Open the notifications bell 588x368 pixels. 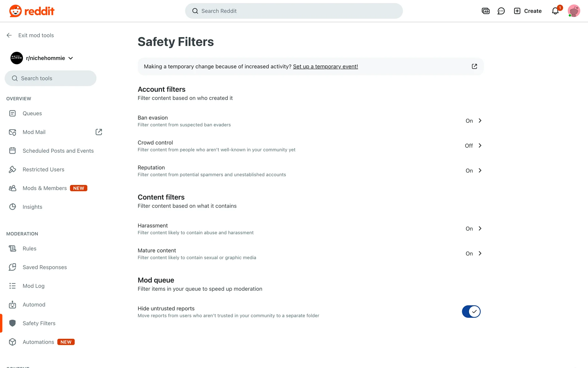pyautogui.click(x=555, y=11)
